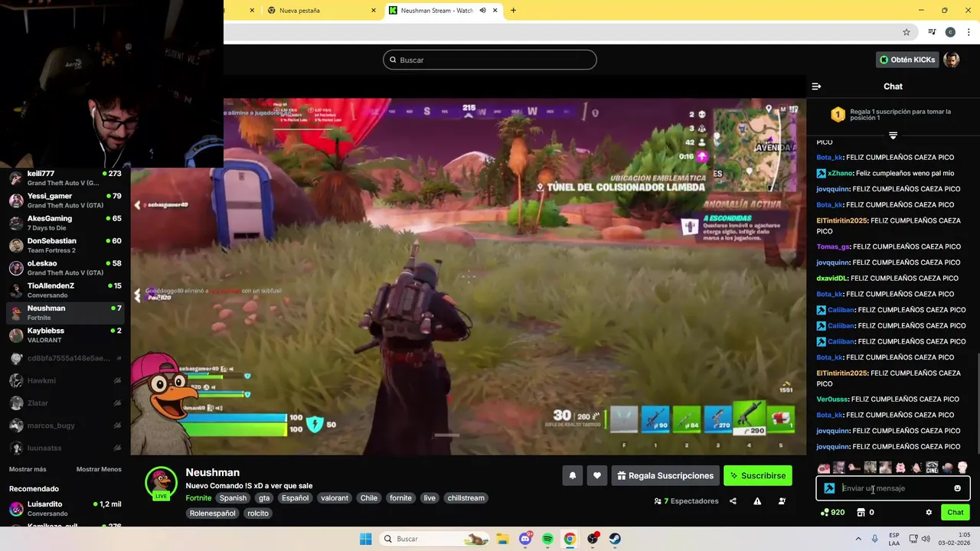This screenshot has height=551, width=980.
Task: Click the share stream icon
Action: pos(733,501)
